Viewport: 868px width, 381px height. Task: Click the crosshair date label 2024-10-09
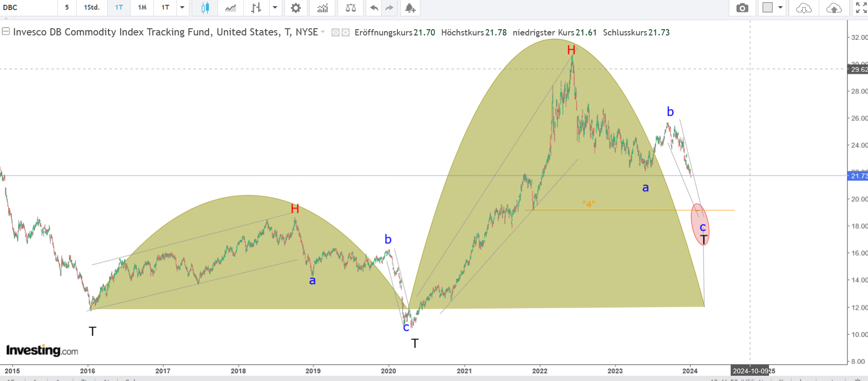[750, 371]
